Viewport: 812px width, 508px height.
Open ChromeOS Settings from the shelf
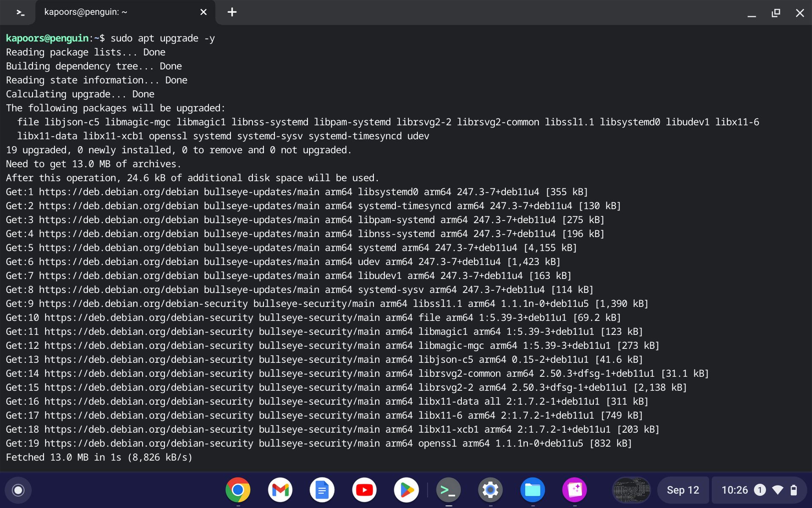(490, 490)
